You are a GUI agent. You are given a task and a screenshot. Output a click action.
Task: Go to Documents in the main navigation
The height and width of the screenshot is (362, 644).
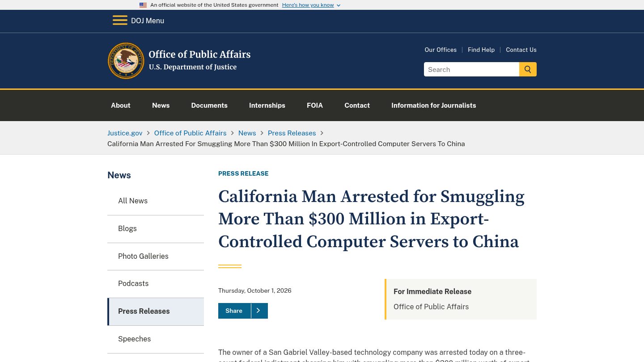[x=209, y=105]
